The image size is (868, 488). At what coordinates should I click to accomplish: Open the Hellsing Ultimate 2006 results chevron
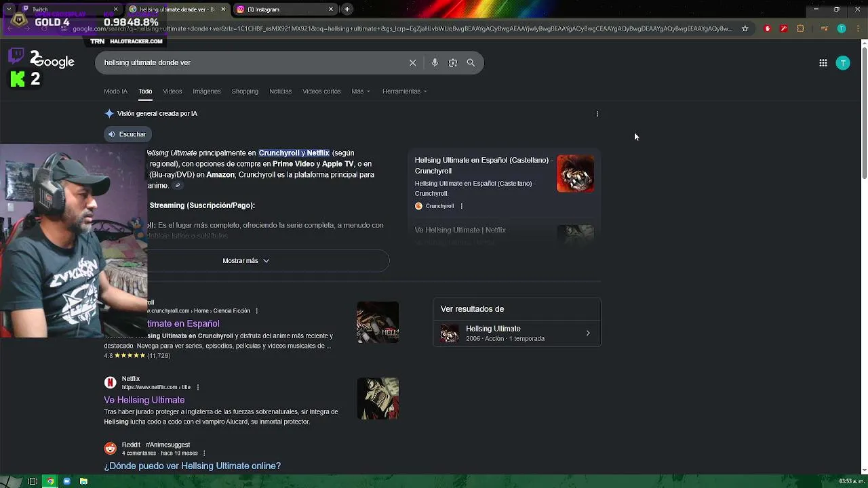tap(588, 333)
